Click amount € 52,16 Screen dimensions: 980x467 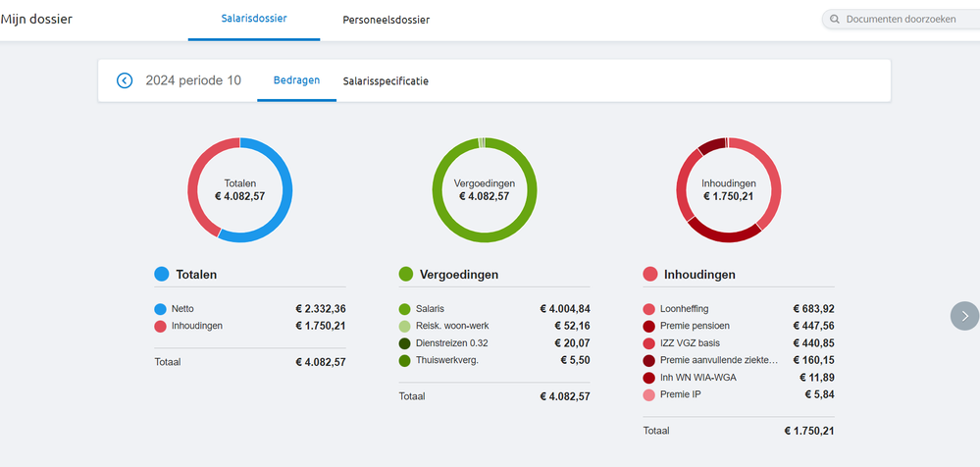point(573,326)
